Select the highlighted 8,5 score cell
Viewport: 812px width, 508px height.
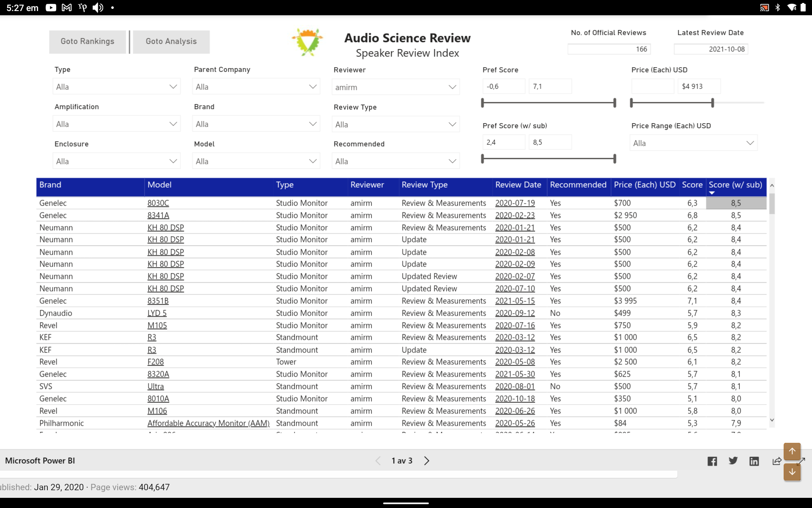(x=736, y=203)
